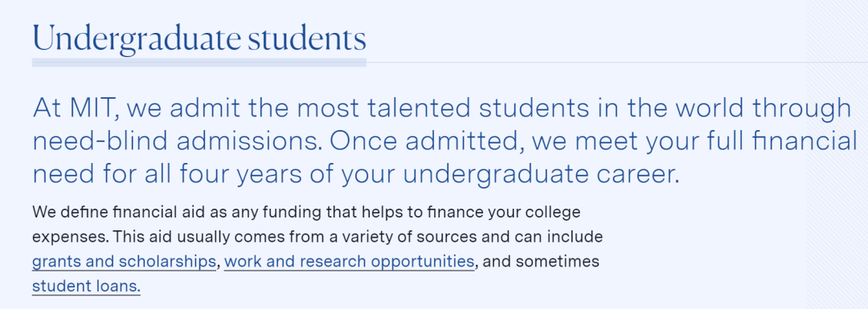The height and width of the screenshot is (309, 868).
Task: Click the Undergraduate students heading
Action: coord(199,39)
